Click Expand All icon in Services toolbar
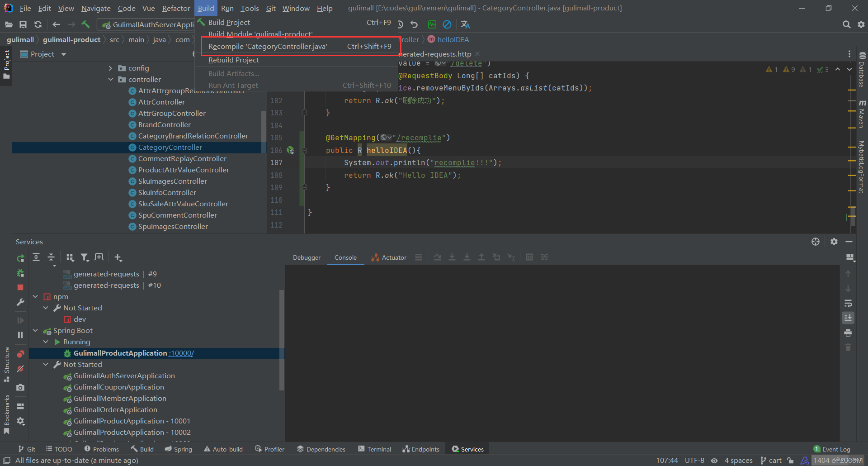 coord(36,257)
